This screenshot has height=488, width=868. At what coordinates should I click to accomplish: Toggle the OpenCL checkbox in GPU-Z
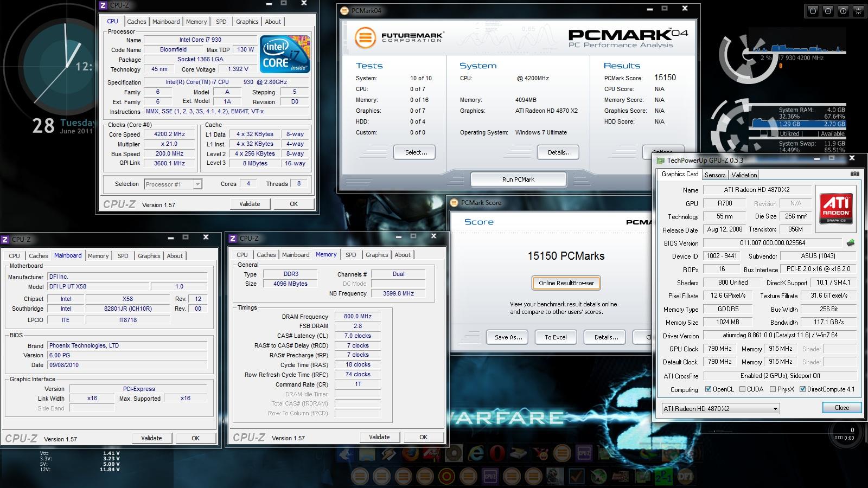point(708,389)
